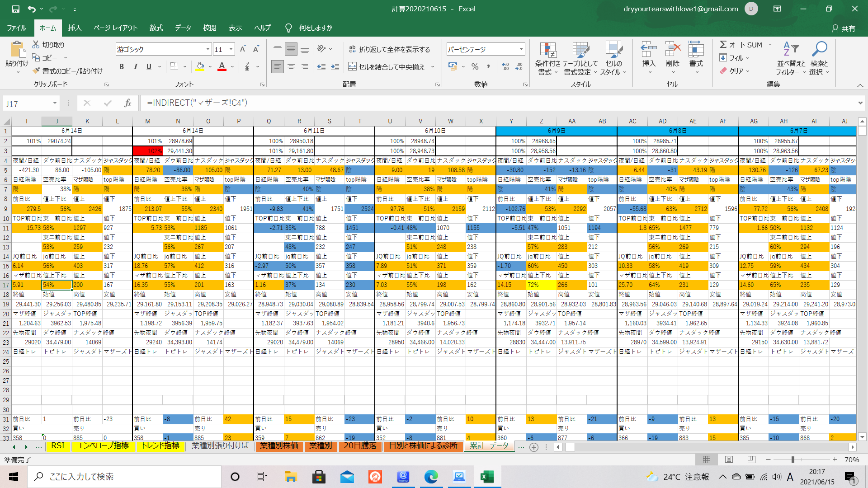Open the Name Box dropdown arrow
Viewport: 868px width, 488px height.
pos(55,103)
